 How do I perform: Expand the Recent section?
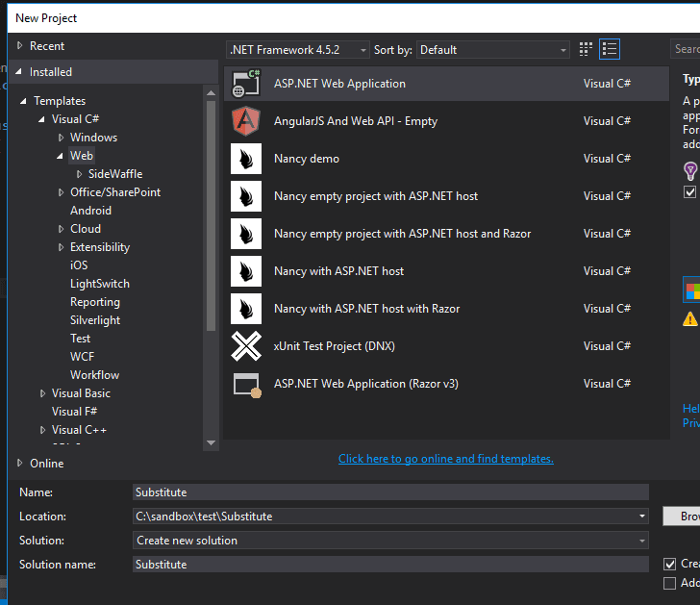click(x=19, y=45)
